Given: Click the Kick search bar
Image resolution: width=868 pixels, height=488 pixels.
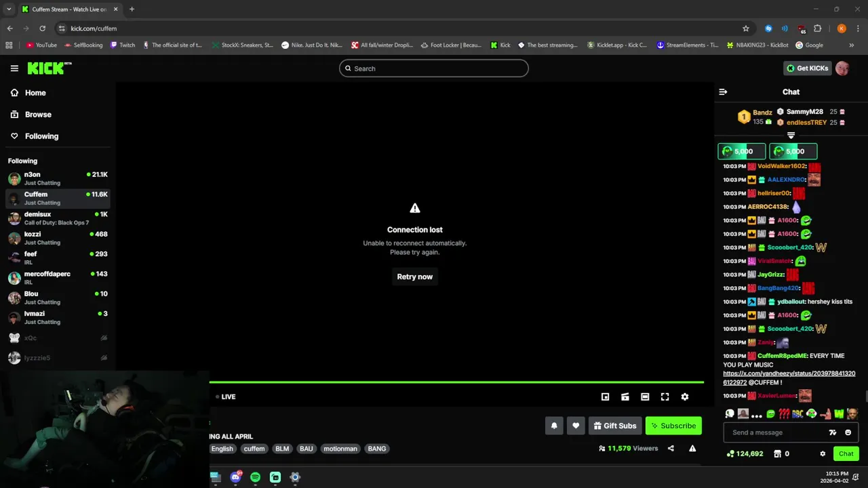Looking at the screenshot, I should 434,68.
